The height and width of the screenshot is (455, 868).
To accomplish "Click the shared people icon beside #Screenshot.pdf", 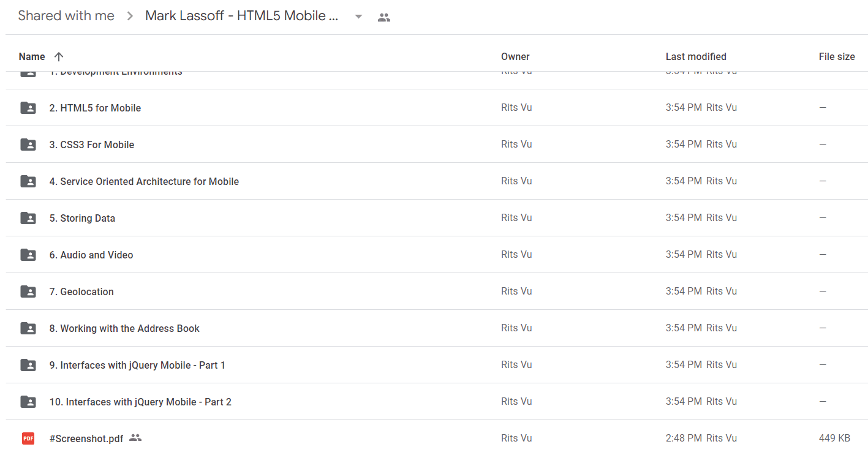I will pos(135,438).
